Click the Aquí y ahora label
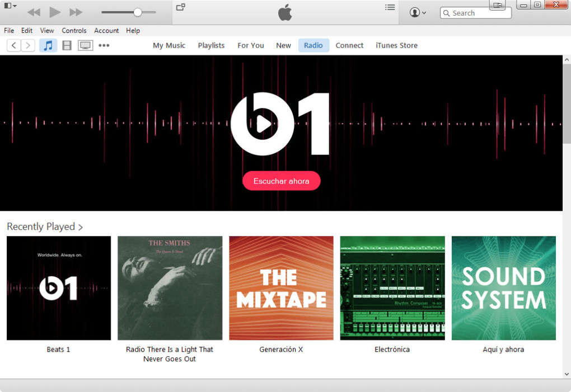571x392 pixels. pos(503,350)
